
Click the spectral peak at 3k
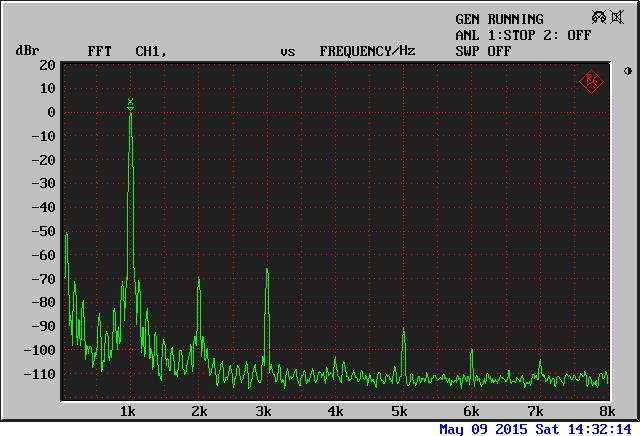coord(266,271)
